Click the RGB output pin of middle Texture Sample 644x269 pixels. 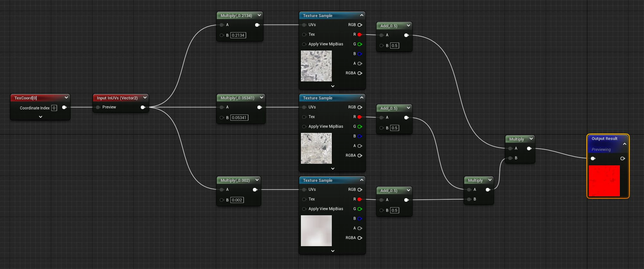point(360,107)
